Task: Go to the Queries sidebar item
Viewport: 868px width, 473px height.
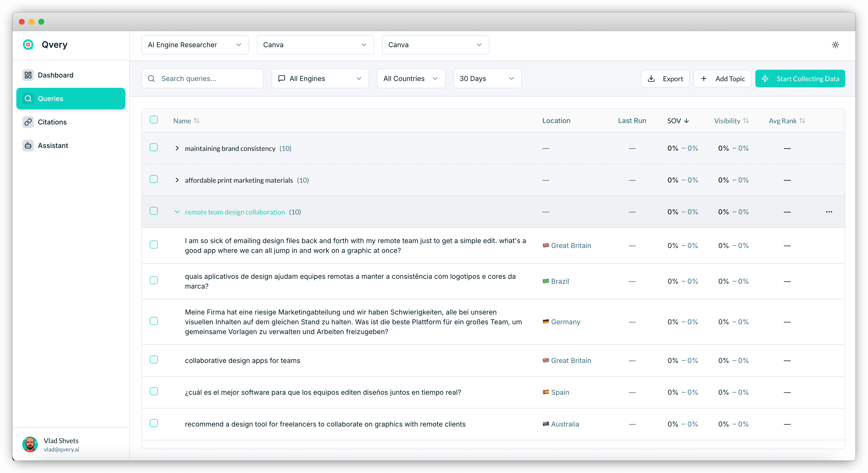Action: point(71,99)
